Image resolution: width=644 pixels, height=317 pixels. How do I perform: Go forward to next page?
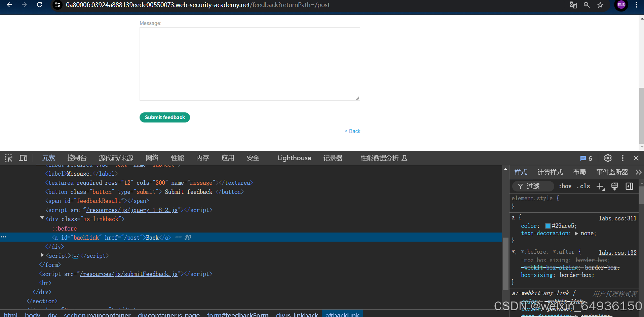tap(24, 5)
